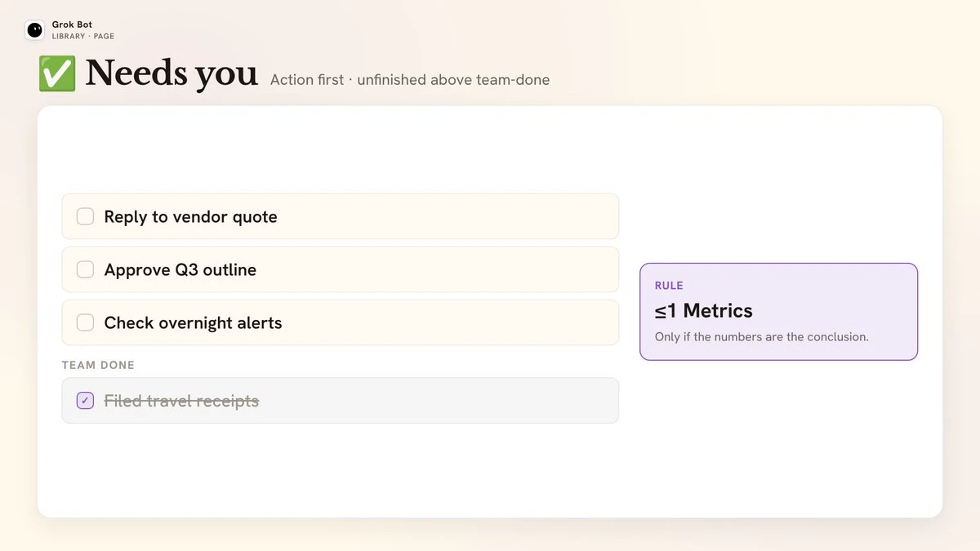980x551 pixels.
Task: Click the struck-through Filed travel receipts text
Action: coord(181,401)
